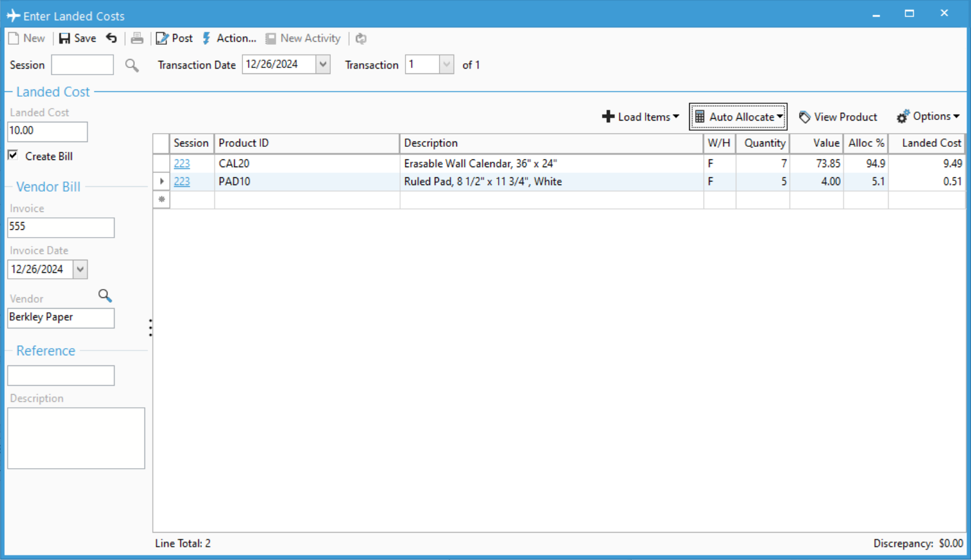Viewport: 971px width, 560px height.
Task: Click the Description column header
Action: point(551,143)
